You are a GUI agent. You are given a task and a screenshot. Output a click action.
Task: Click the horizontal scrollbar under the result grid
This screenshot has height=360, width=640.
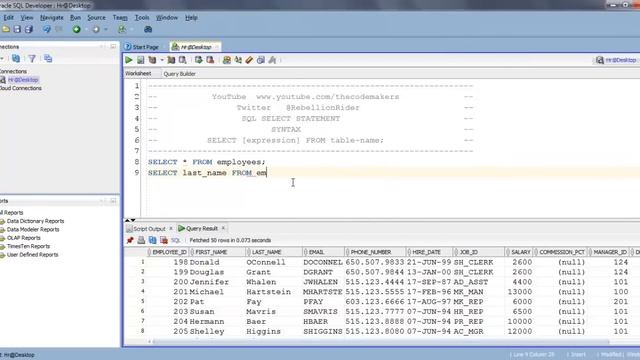[x=380, y=342]
